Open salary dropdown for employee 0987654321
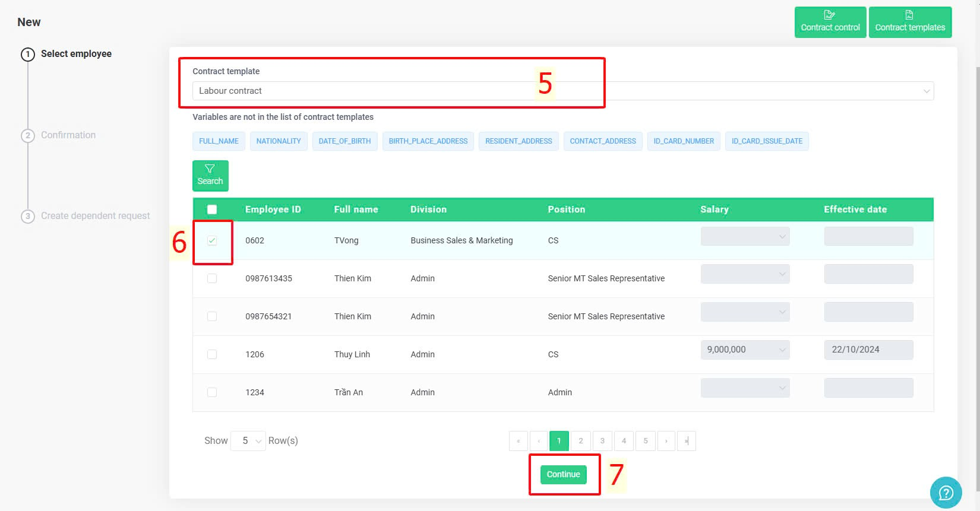Image resolution: width=980 pixels, height=511 pixels. click(x=745, y=312)
